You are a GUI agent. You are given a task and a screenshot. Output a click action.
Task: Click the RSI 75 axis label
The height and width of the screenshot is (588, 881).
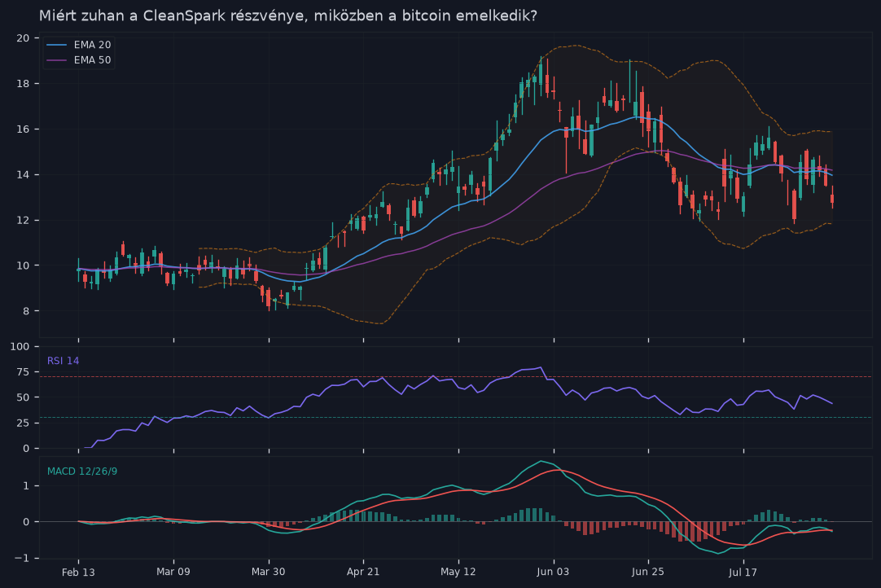tap(23, 372)
